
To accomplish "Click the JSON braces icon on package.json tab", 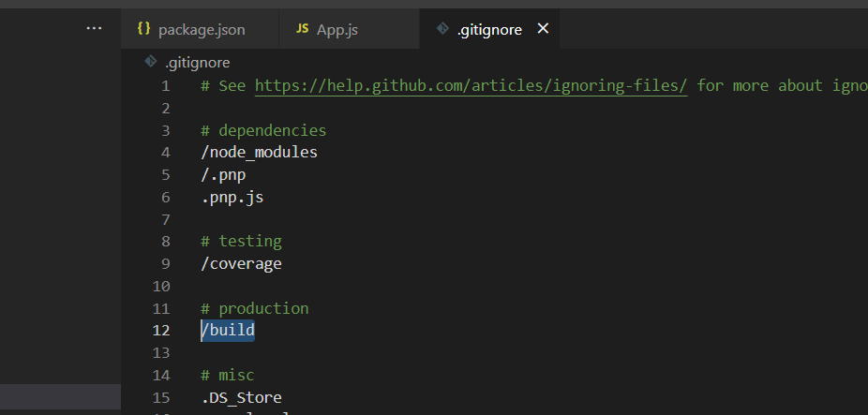I will [x=144, y=29].
